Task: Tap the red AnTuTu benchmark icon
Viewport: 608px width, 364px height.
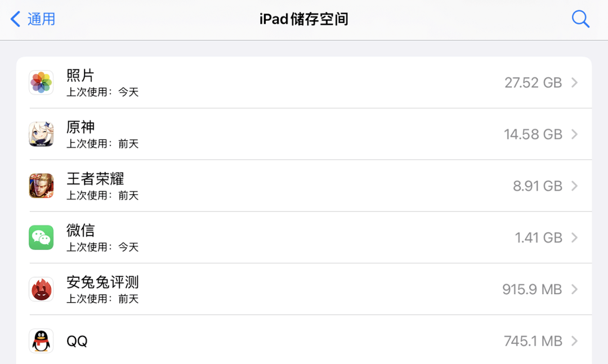Action: click(x=41, y=290)
